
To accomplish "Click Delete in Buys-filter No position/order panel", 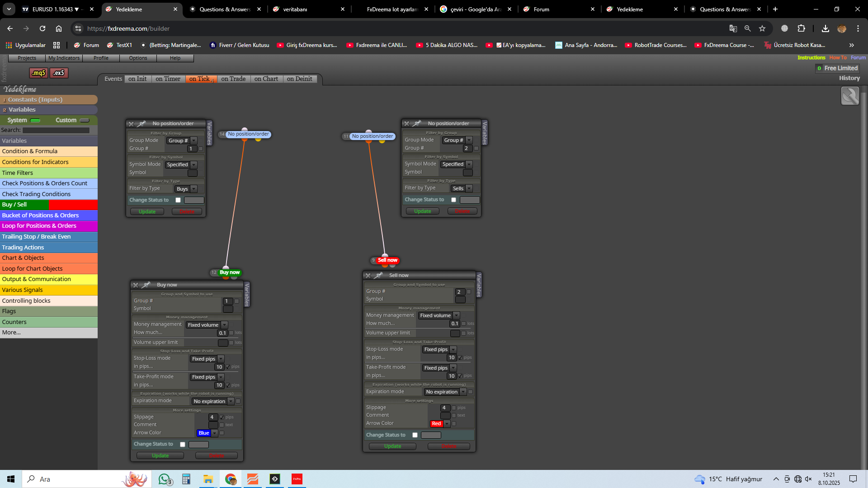I will (187, 211).
